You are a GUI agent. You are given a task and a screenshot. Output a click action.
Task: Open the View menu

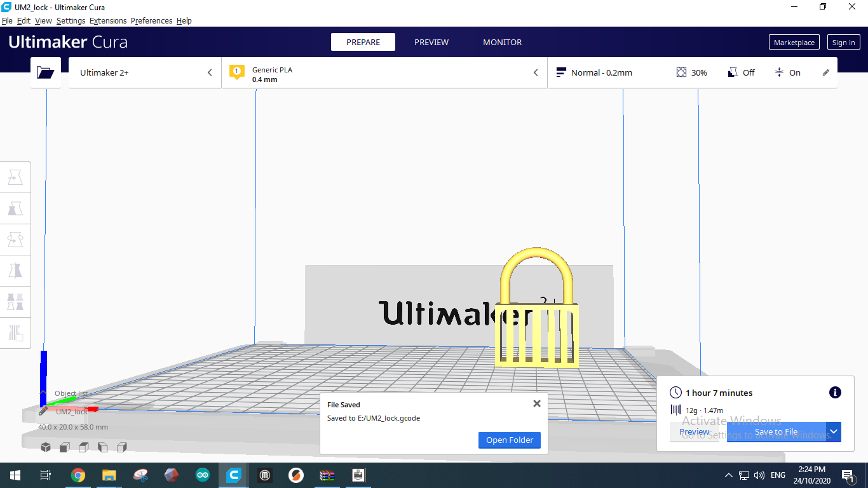[43, 21]
